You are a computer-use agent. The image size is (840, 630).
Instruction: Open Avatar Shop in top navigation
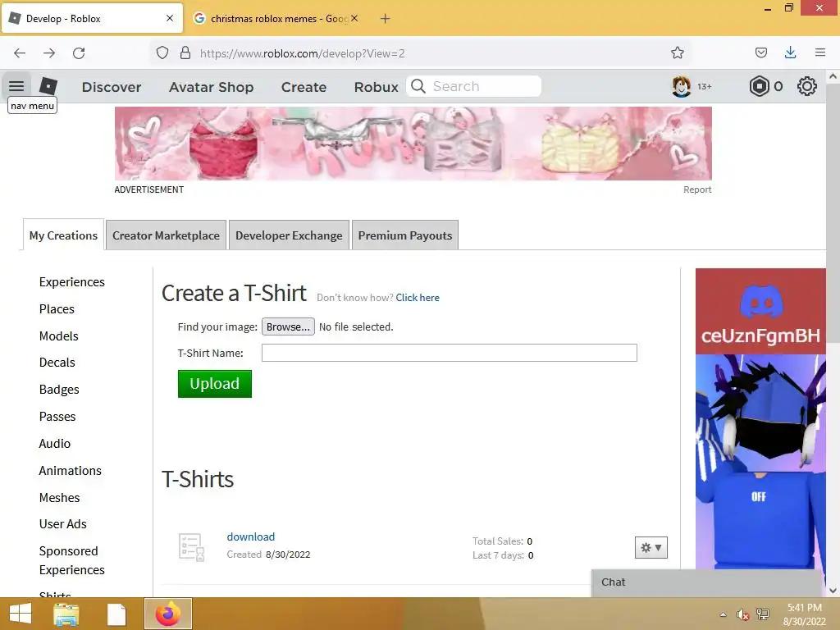coord(211,87)
